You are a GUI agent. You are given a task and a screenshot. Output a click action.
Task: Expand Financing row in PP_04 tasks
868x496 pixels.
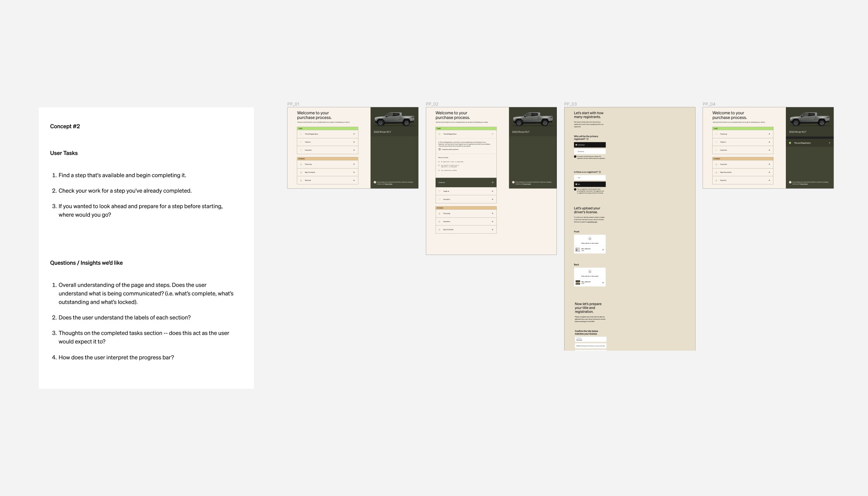coord(769,134)
